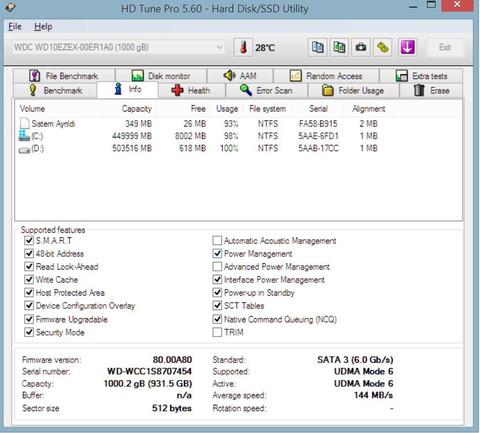The width and height of the screenshot is (480, 433).
Task: Toggle the Power Management checkbox
Action: click(x=217, y=253)
